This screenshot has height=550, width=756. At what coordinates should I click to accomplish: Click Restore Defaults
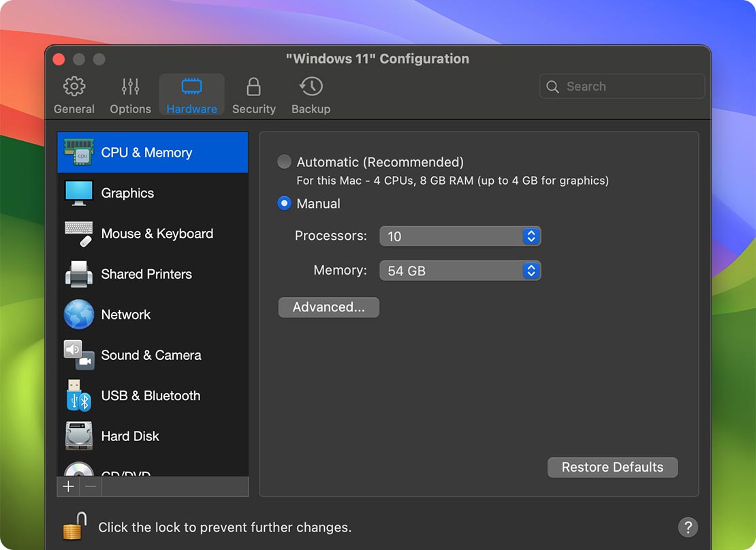coord(612,468)
